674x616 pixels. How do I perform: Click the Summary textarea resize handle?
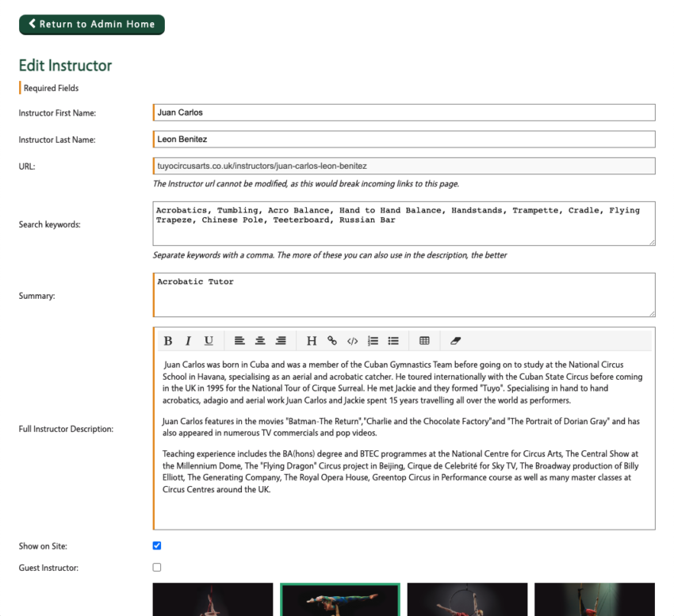[652, 314]
